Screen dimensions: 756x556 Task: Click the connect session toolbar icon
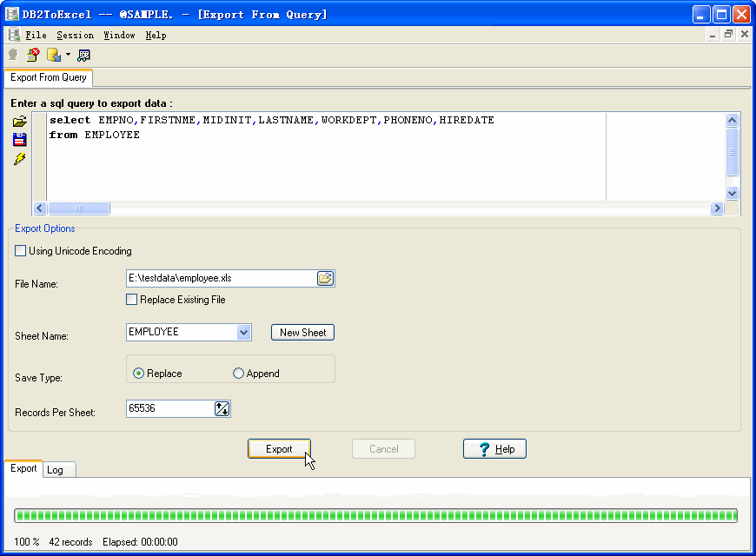tap(13, 55)
